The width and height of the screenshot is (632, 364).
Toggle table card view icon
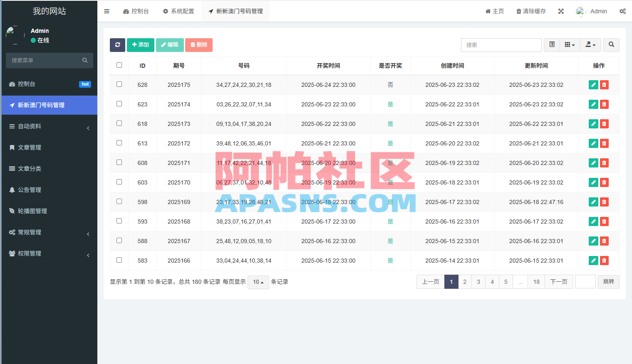click(x=552, y=45)
